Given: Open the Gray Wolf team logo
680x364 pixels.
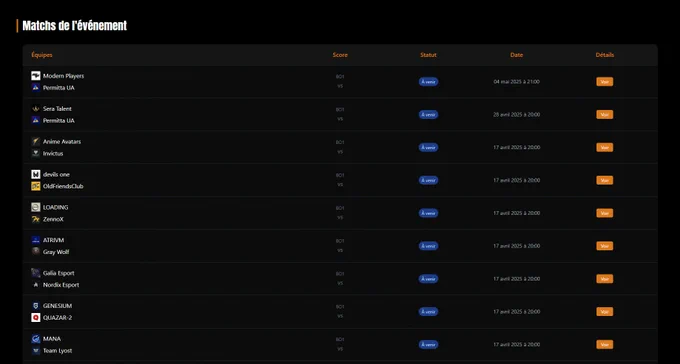Looking at the screenshot, I should pyautogui.click(x=36, y=252).
